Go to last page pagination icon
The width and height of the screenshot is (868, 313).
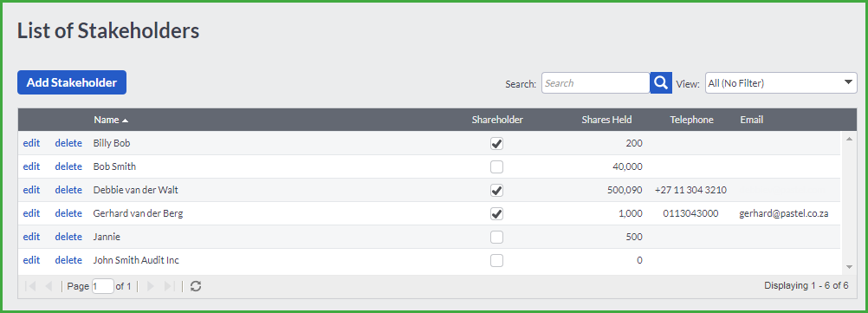click(170, 286)
